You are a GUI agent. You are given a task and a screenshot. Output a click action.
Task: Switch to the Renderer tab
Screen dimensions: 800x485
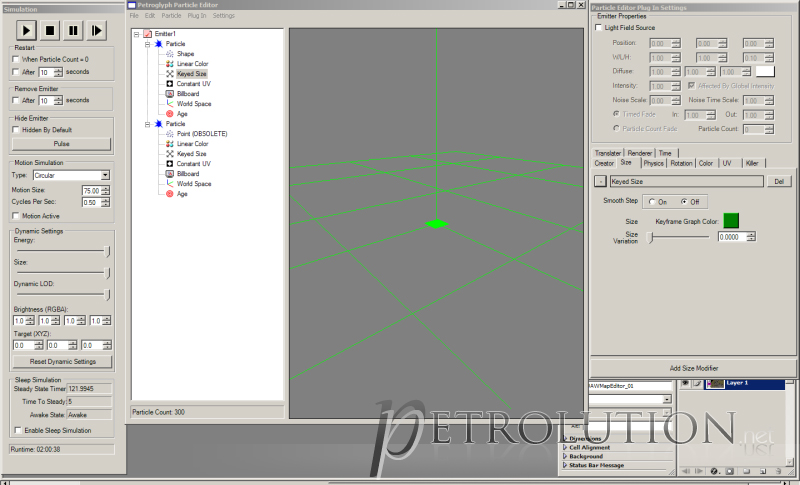tap(640, 153)
